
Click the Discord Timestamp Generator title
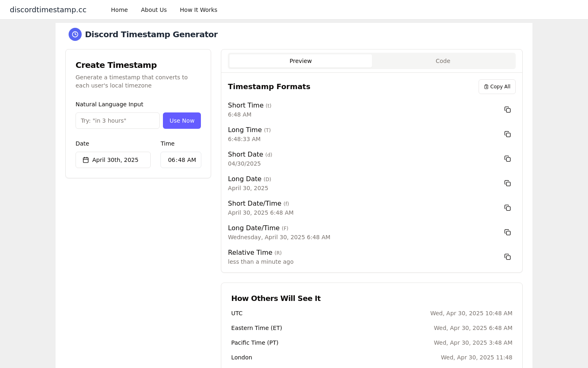(x=151, y=34)
